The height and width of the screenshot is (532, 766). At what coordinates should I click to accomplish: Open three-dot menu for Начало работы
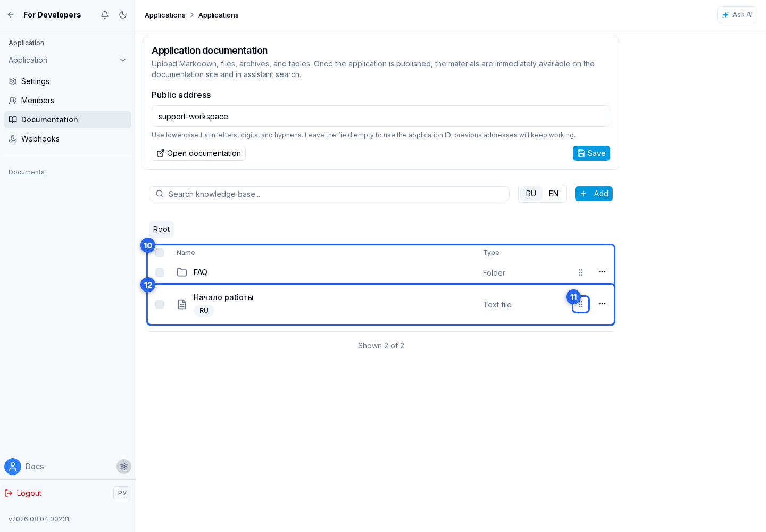tap(602, 304)
